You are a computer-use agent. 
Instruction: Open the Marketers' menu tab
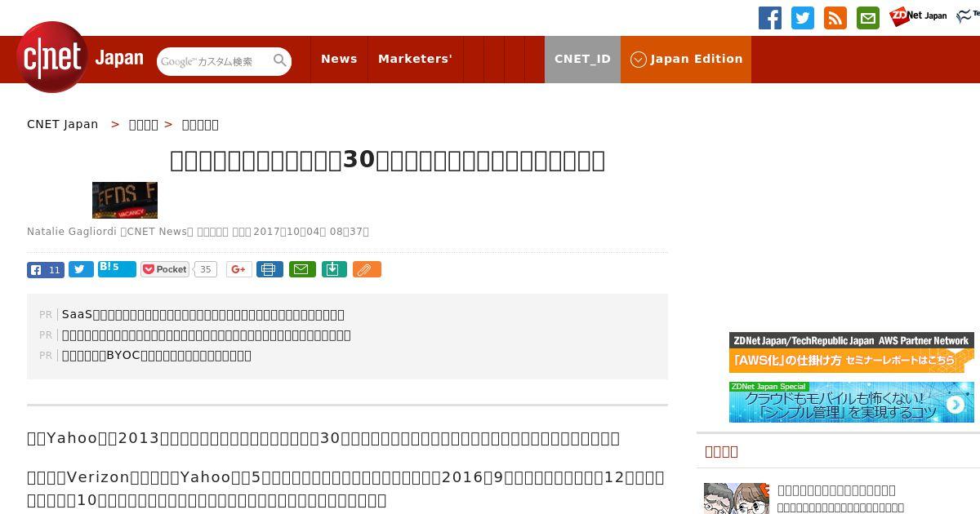[415, 59]
